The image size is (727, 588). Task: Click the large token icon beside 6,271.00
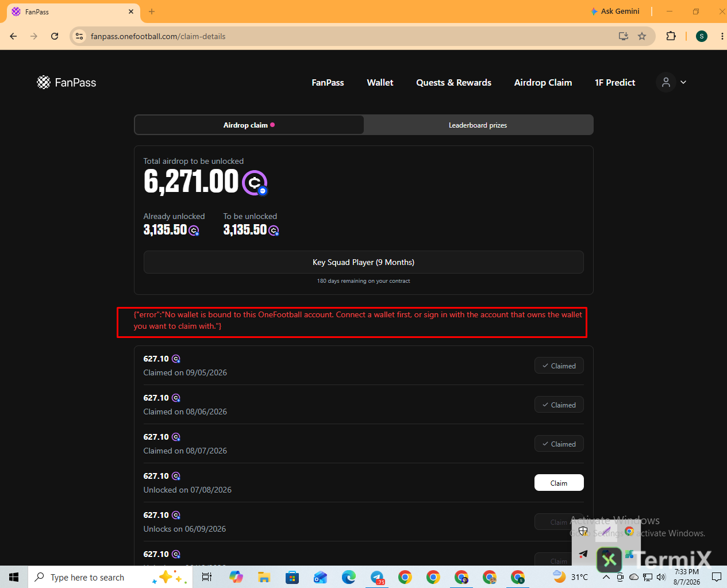(255, 183)
